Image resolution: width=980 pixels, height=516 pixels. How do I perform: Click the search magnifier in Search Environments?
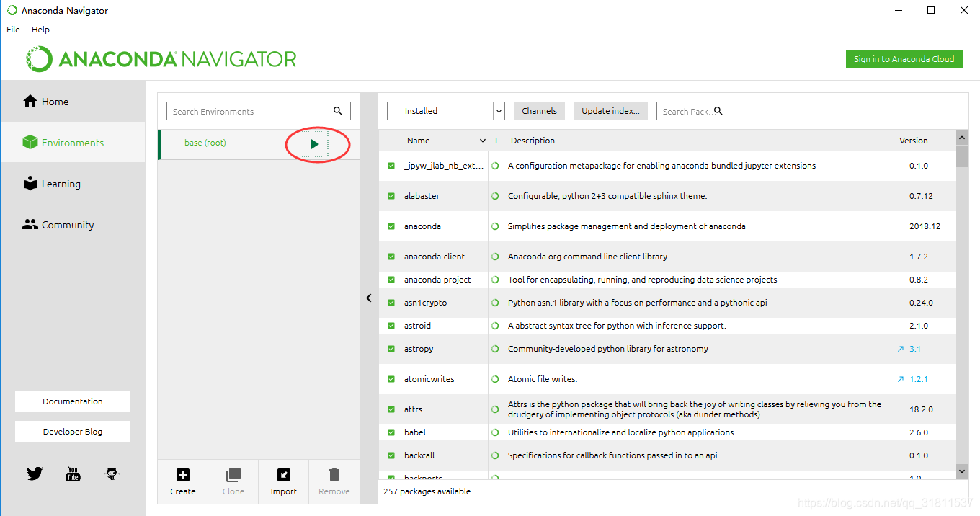click(338, 111)
